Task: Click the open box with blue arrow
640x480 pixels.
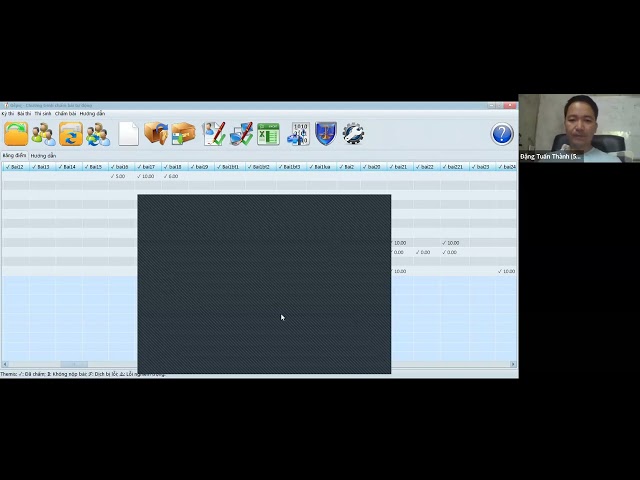Action: 156,133
